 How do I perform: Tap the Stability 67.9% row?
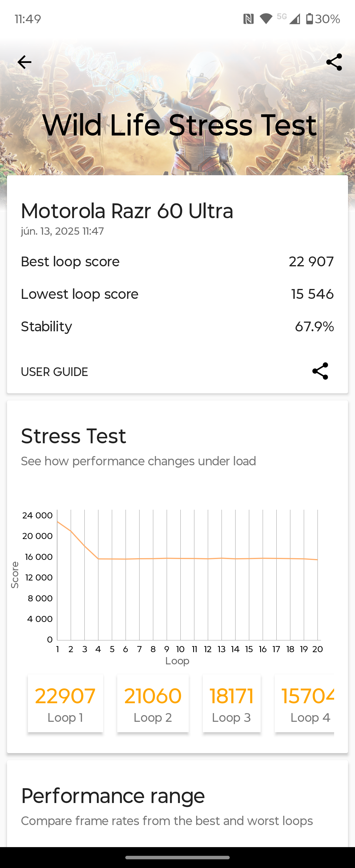(177, 326)
